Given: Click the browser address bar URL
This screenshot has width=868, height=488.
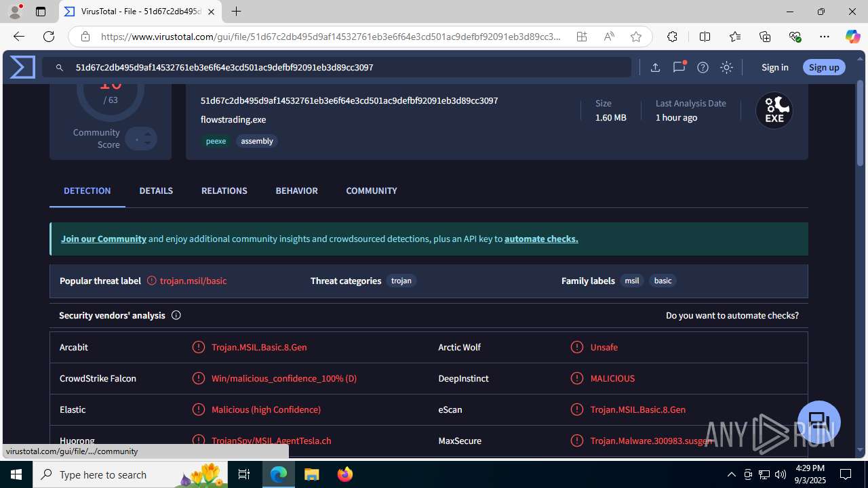Looking at the screenshot, I should click(331, 37).
